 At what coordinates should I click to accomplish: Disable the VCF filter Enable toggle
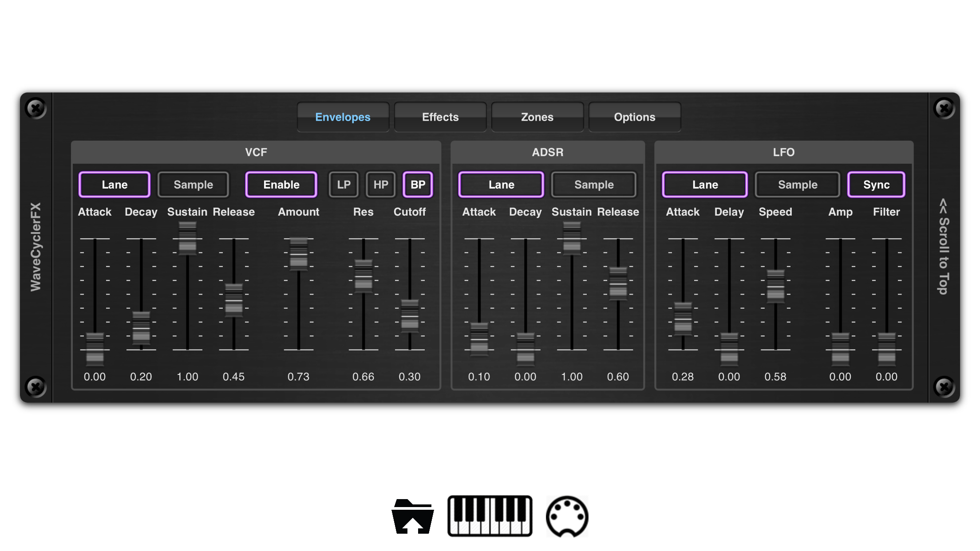(x=281, y=184)
